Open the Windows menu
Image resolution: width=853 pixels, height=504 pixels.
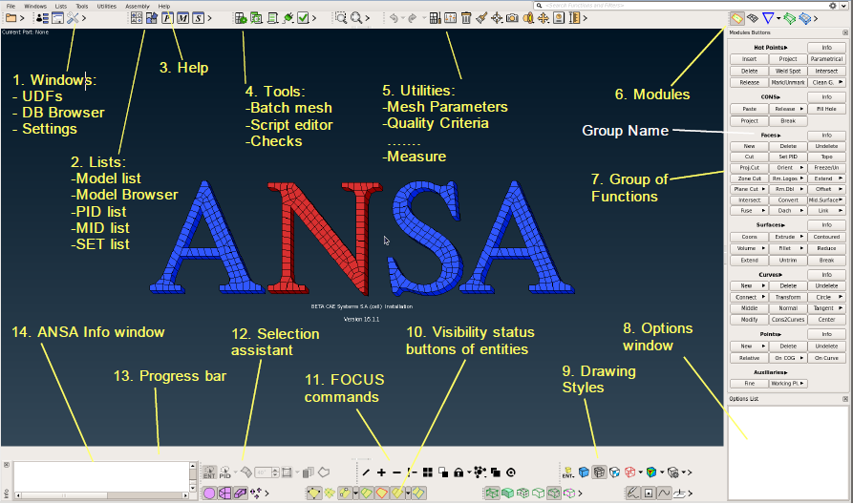(x=35, y=6)
